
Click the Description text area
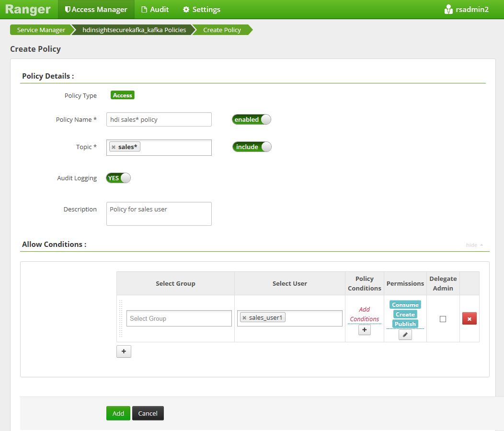(x=159, y=213)
